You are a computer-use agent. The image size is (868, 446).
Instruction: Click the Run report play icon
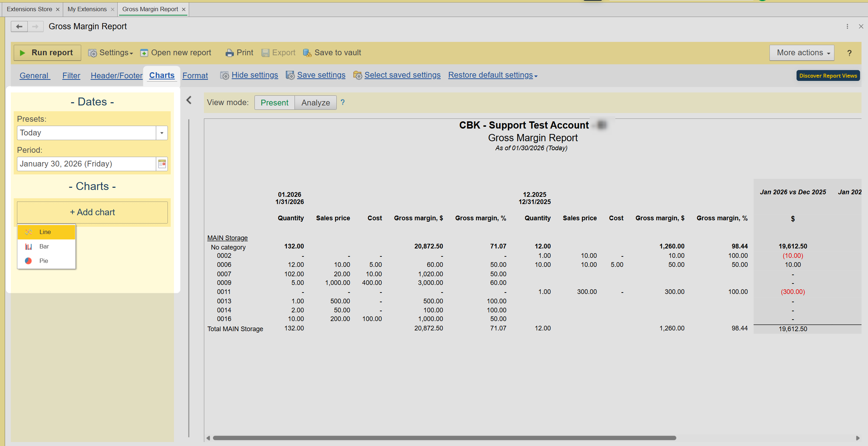tap(22, 53)
